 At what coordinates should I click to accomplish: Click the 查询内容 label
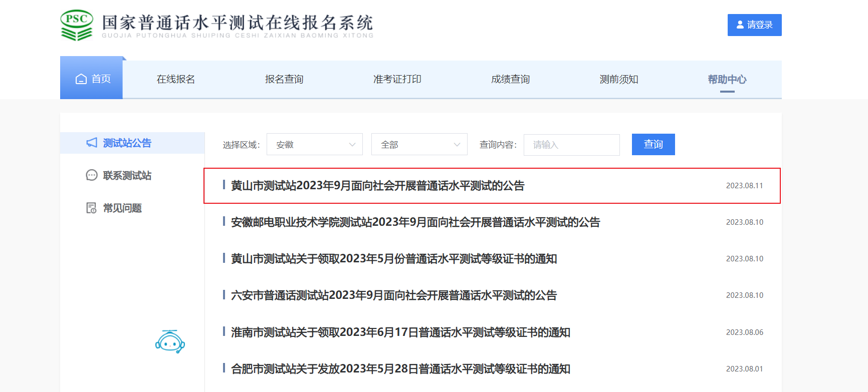pyautogui.click(x=498, y=145)
